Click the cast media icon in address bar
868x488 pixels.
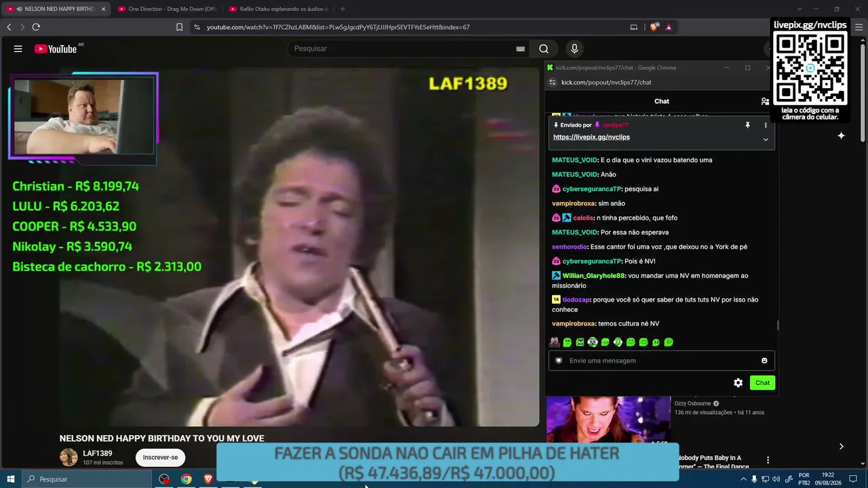click(x=634, y=27)
